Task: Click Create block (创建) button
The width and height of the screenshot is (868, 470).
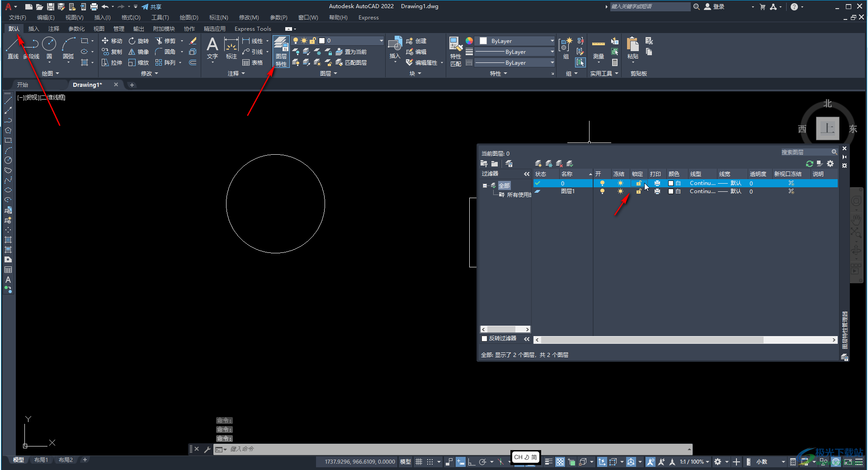Action: pos(416,41)
